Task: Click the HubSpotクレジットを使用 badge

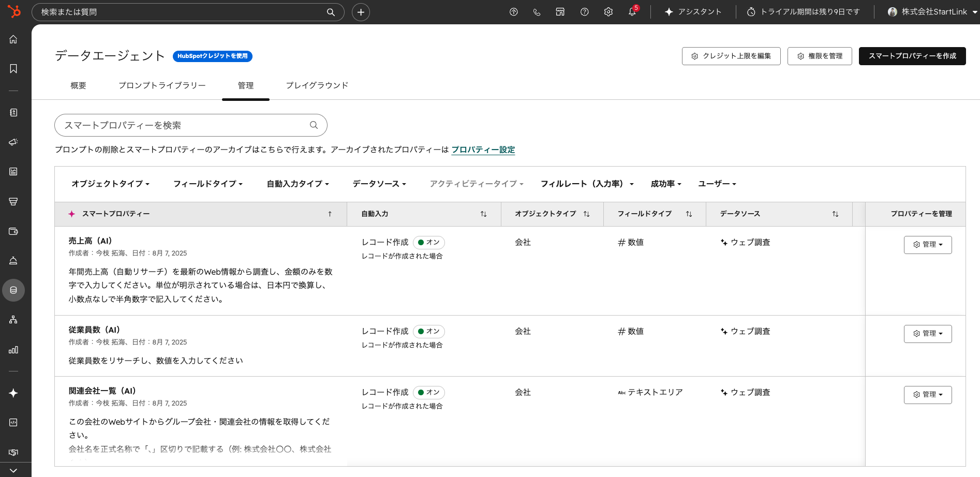Action: [x=213, y=56]
